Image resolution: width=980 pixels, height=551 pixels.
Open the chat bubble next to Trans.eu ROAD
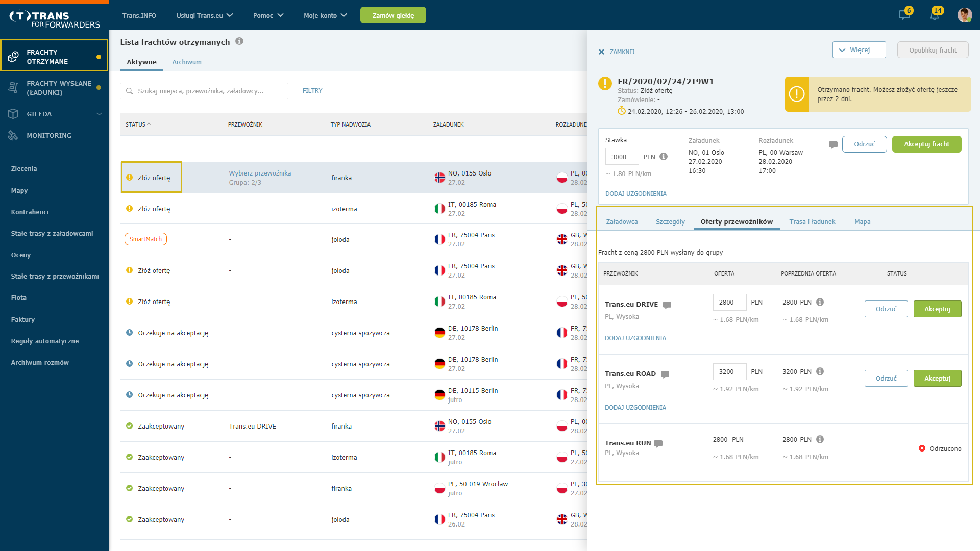click(x=665, y=374)
